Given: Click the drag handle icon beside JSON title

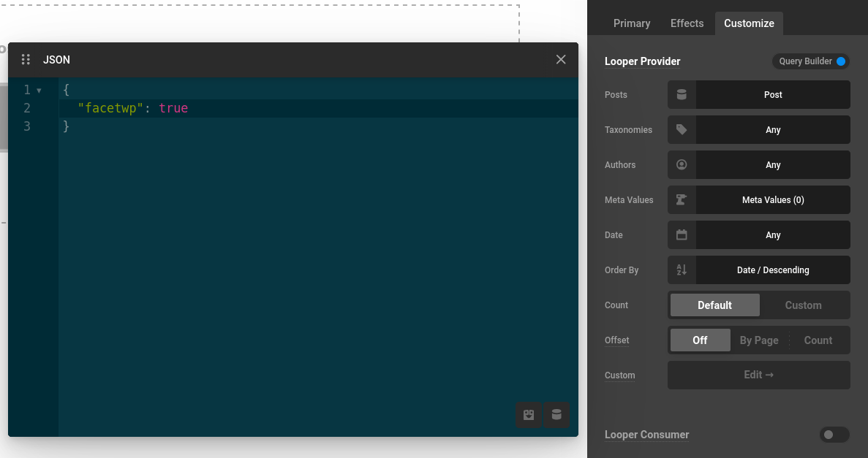Looking at the screenshot, I should [26, 60].
